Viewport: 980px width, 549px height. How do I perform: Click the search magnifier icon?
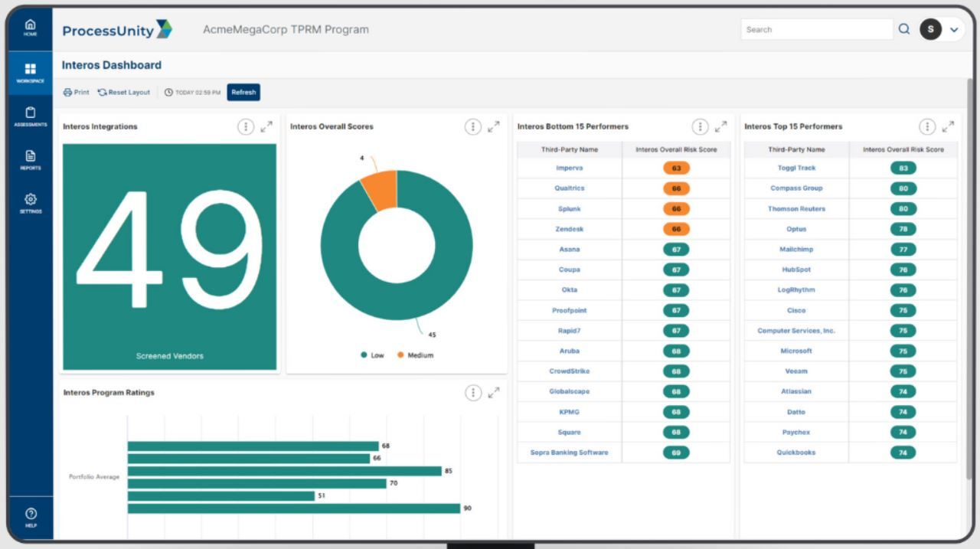click(x=904, y=29)
